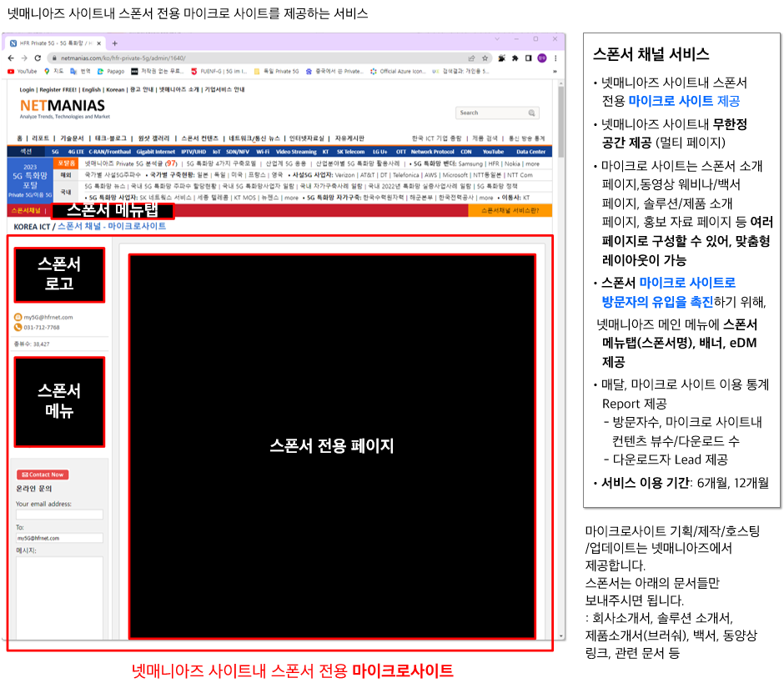Click the browser forward arrow

24,58
